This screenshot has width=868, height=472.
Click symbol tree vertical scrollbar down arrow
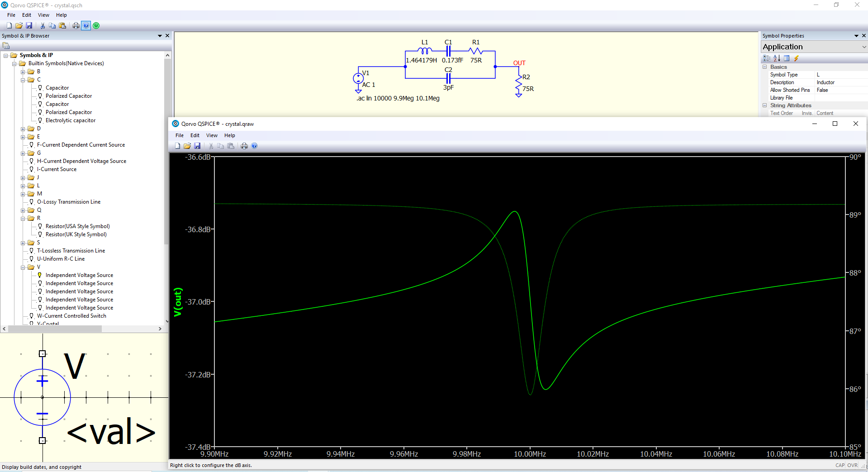tap(167, 321)
